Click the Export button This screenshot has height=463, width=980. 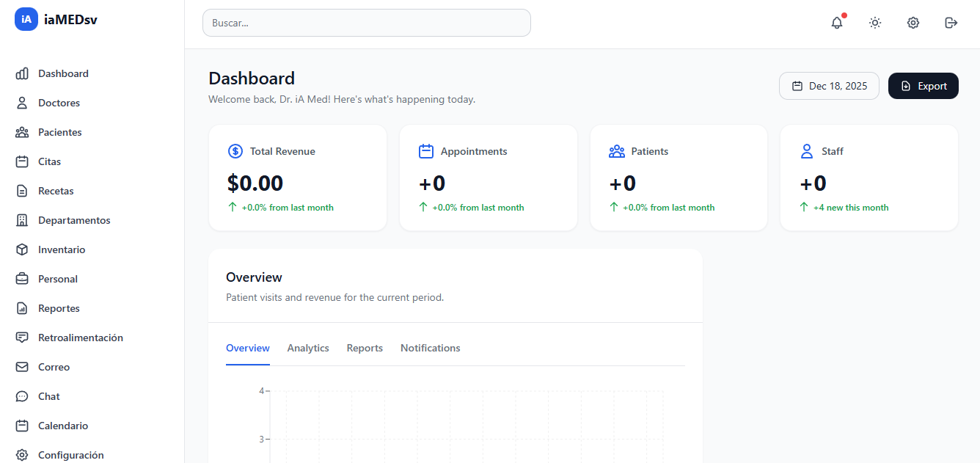point(923,86)
